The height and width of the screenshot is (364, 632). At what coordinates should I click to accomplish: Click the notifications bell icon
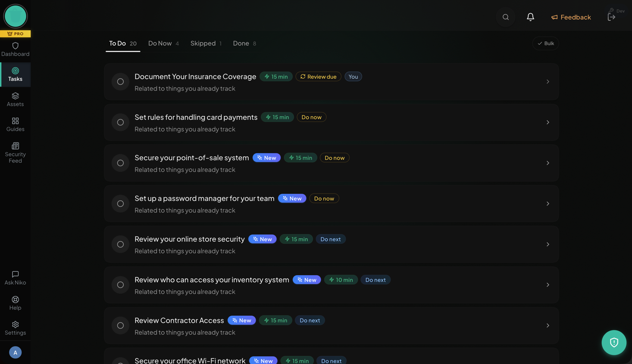point(530,17)
